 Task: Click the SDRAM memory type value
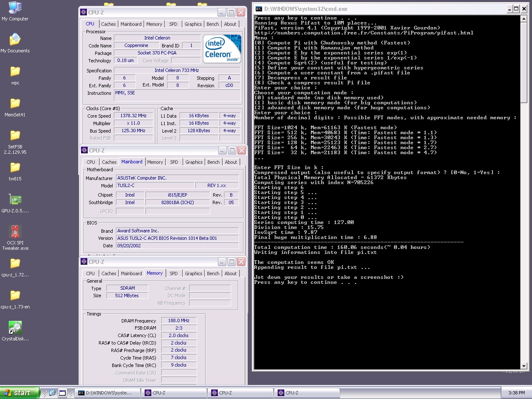point(128,288)
